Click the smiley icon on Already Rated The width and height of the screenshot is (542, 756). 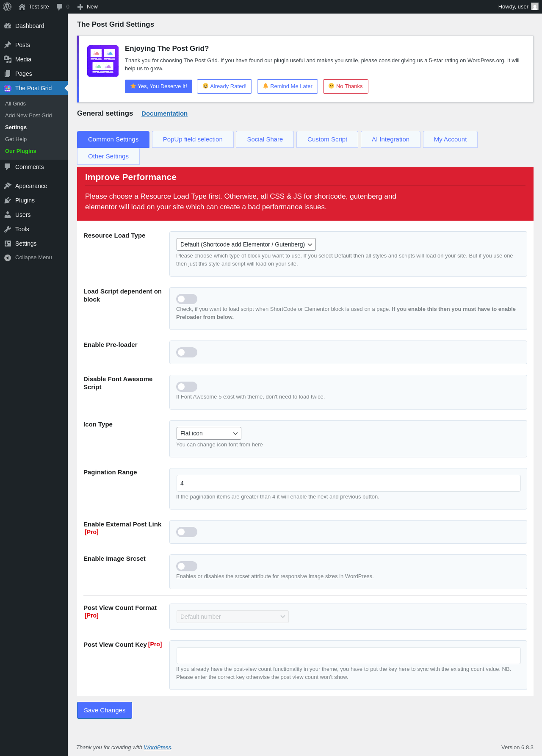point(205,86)
